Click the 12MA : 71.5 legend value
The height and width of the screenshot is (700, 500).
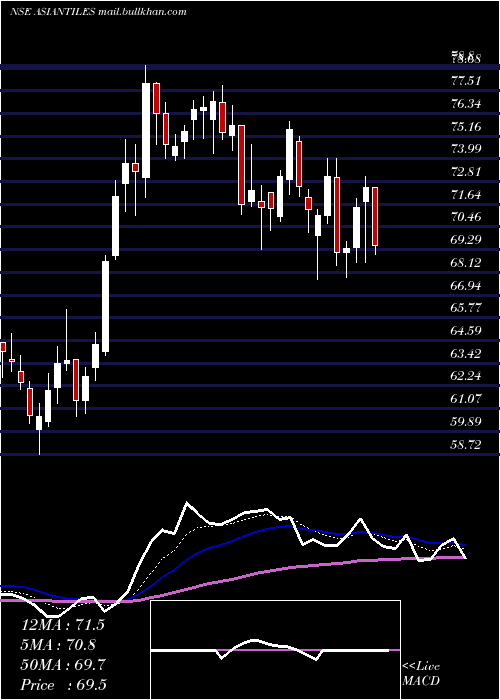[63, 625]
